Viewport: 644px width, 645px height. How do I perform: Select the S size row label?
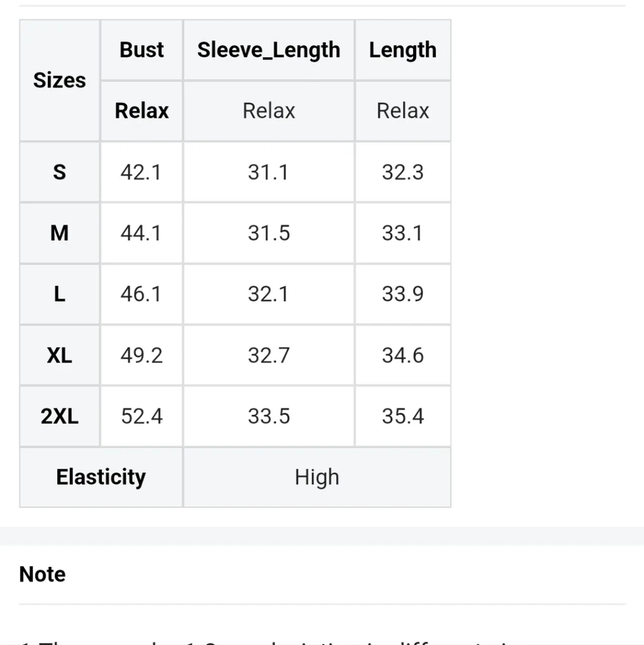coord(59,172)
